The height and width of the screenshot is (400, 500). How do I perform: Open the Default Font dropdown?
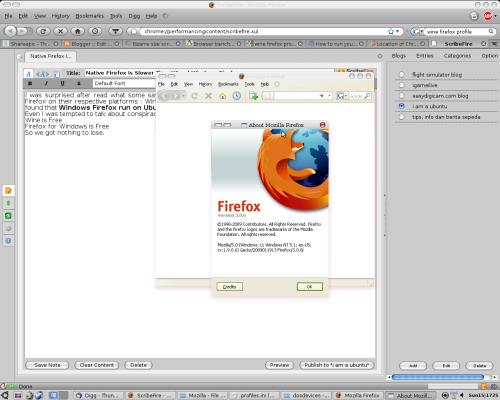pyautogui.click(x=124, y=83)
